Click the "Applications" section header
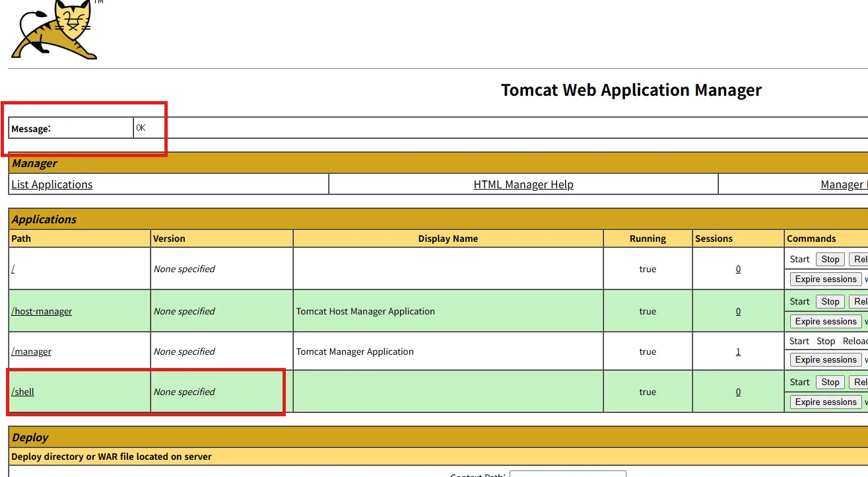868x477 pixels. pyautogui.click(x=44, y=219)
